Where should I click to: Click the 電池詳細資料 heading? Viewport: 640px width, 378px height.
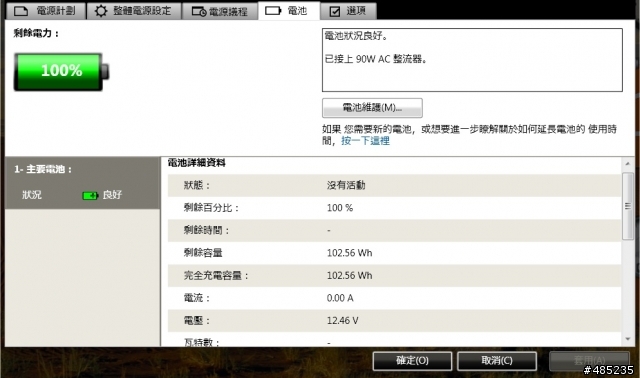click(196, 163)
